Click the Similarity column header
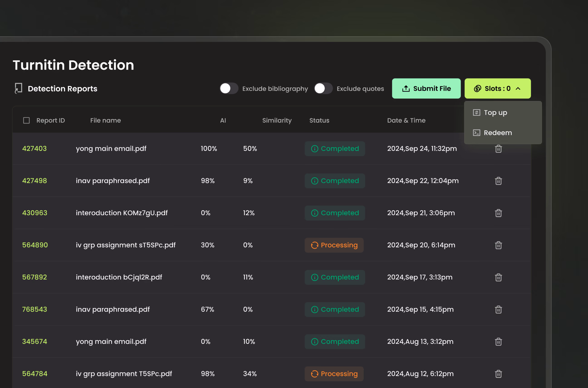This screenshot has width=588, height=388. 277,121
